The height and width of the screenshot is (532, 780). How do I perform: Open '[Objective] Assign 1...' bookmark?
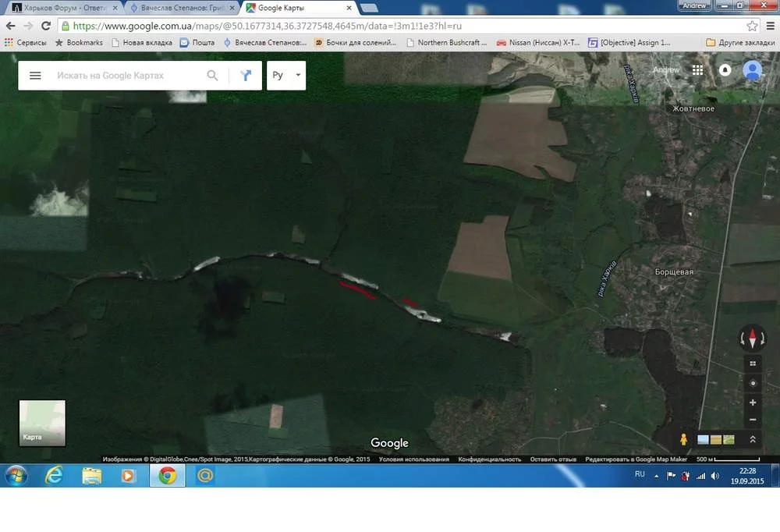629,43
